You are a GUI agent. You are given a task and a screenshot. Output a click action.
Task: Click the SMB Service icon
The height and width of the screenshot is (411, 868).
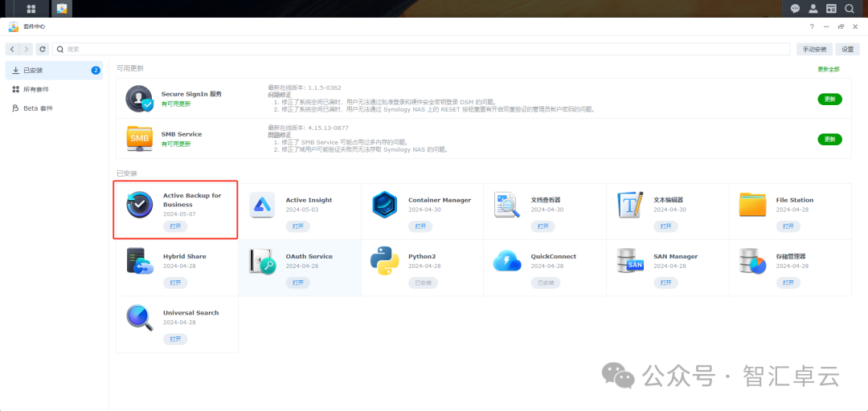pyautogui.click(x=139, y=139)
